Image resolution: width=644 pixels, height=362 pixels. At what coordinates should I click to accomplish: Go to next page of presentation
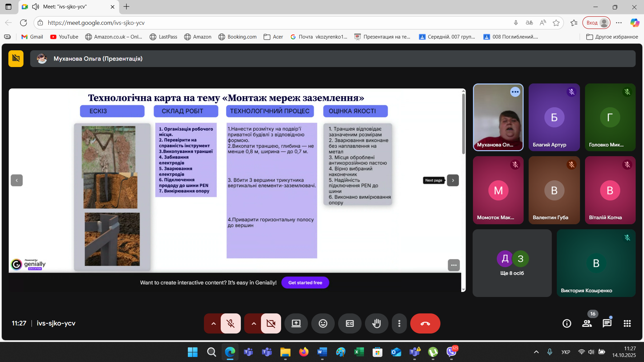click(x=452, y=180)
